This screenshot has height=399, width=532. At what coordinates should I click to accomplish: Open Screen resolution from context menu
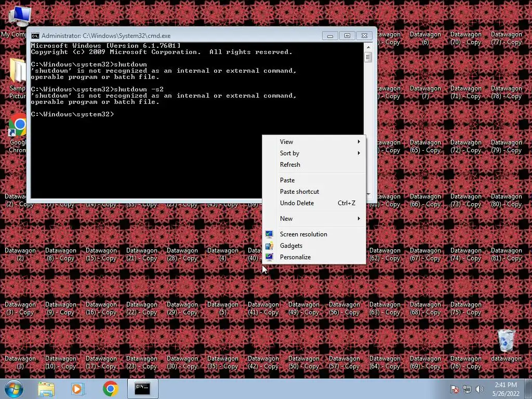314,234
